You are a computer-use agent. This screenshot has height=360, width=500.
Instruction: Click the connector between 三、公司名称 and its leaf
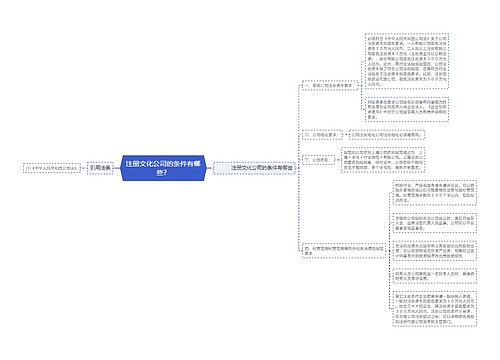click(338, 160)
